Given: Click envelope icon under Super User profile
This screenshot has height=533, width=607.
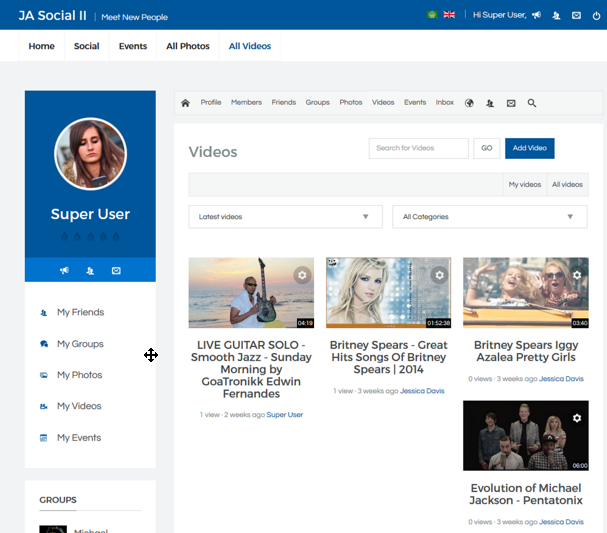Looking at the screenshot, I should pos(116,271).
